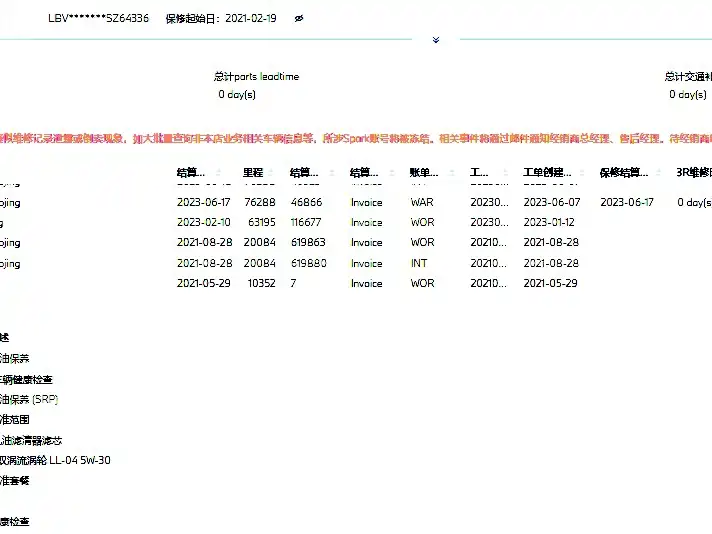
Task: Click the sort icon beside 保修结算 header
Action: [658, 173]
